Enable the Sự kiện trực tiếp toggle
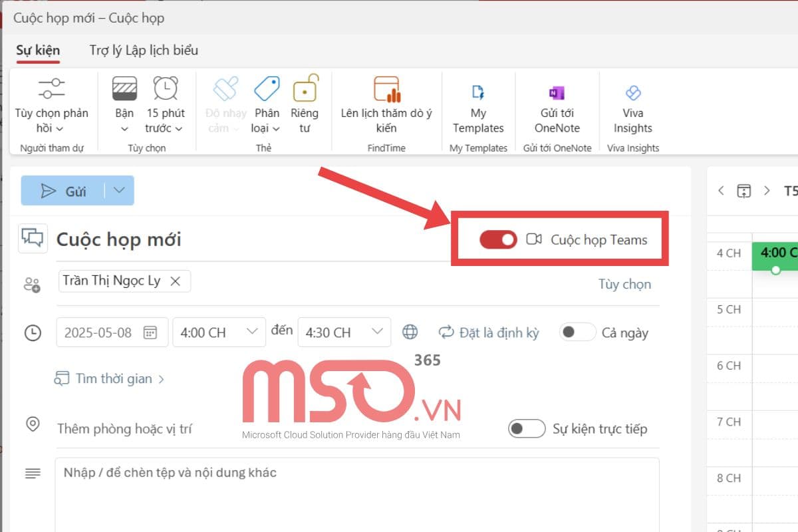The height and width of the screenshot is (532, 798). coord(527,428)
